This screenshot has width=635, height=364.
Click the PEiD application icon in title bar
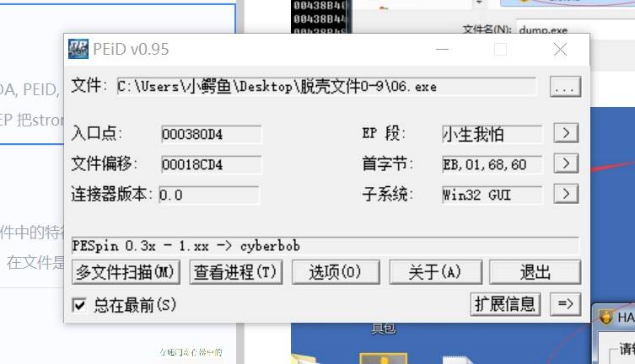78,49
